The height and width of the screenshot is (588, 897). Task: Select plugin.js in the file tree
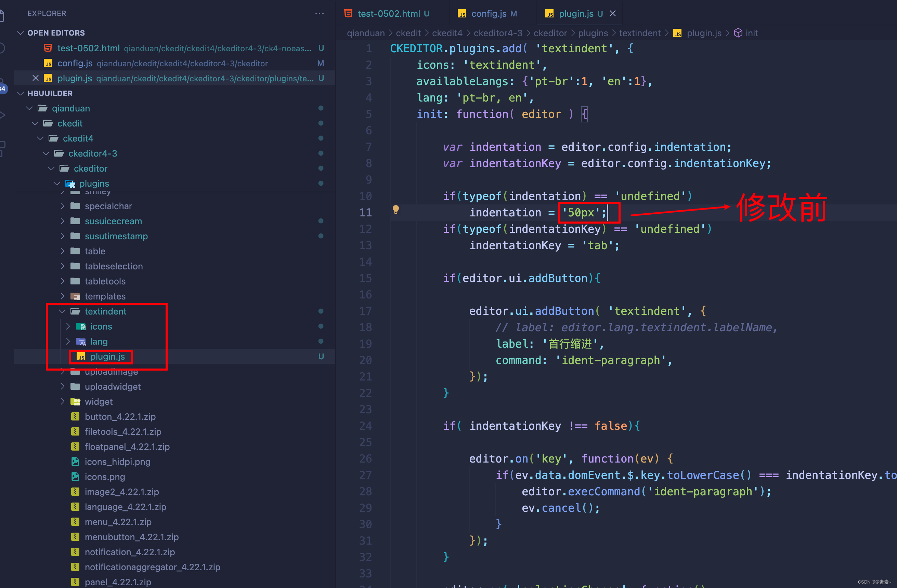pyautogui.click(x=107, y=357)
